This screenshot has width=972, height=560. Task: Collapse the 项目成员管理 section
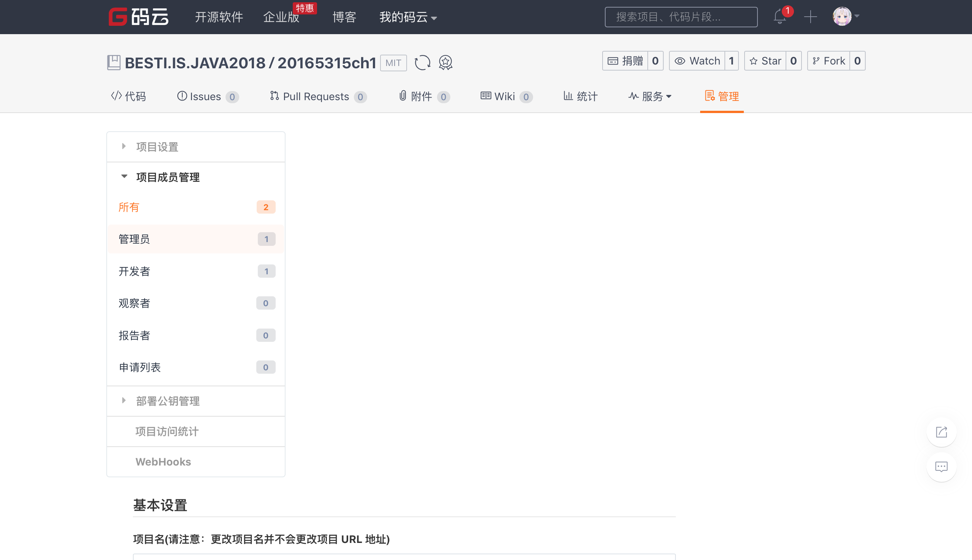[x=167, y=177]
